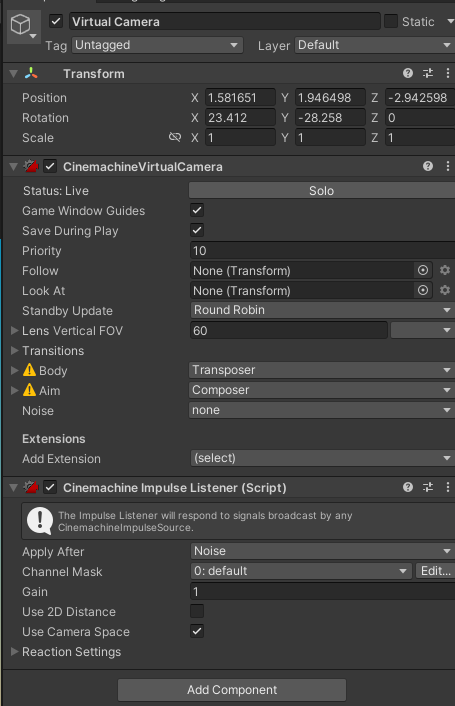Click the Cinemachine Impulse Listener script icon
Screen dimensions: 455x706
click(31, 487)
